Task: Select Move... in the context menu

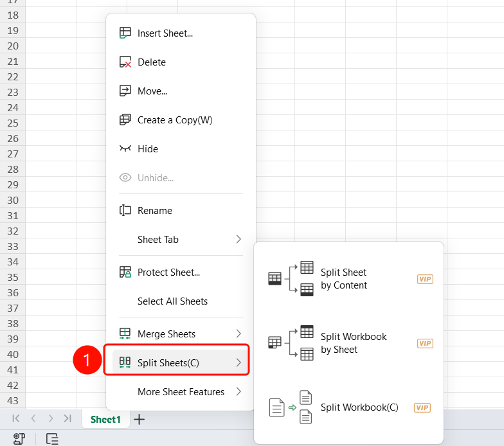Action: click(x=181, y=91)
